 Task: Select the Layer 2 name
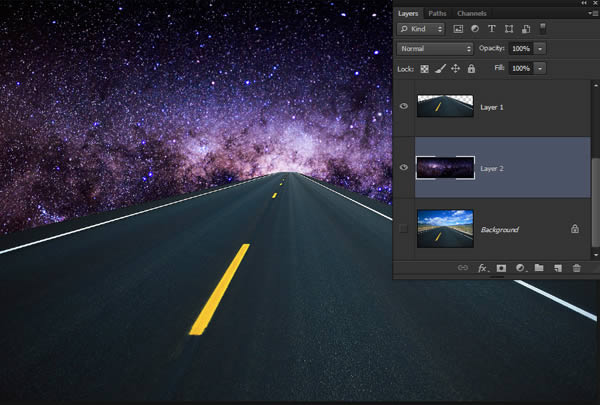492,168
